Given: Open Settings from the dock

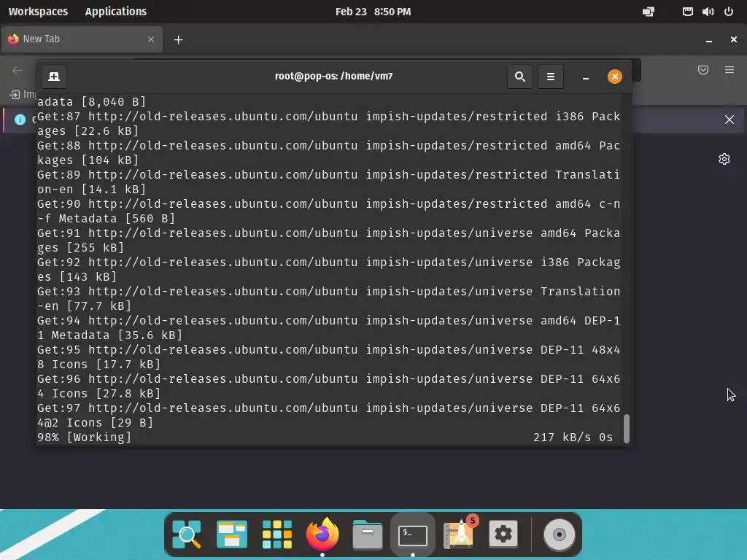Looking at the screenshot, I should [503, 534].
